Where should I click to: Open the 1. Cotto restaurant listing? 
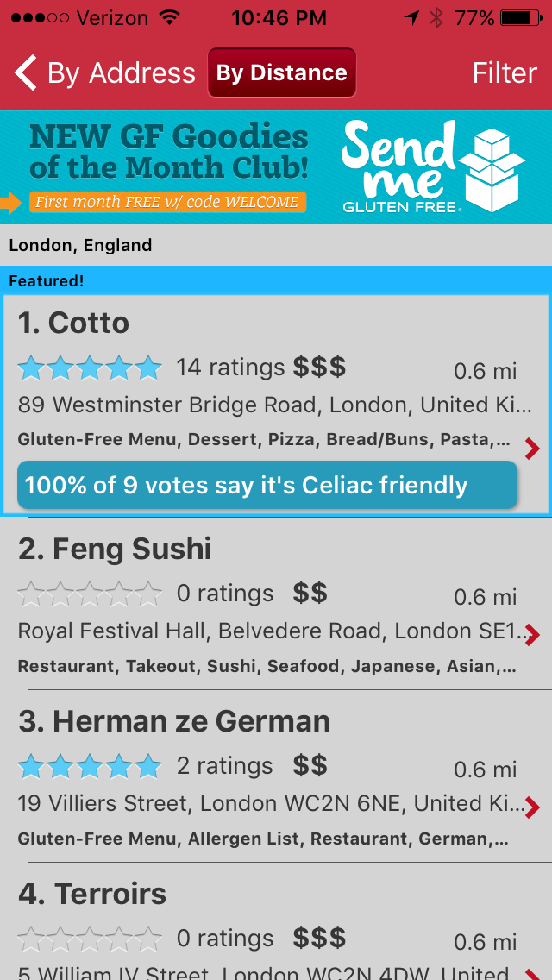click(74, 324)
